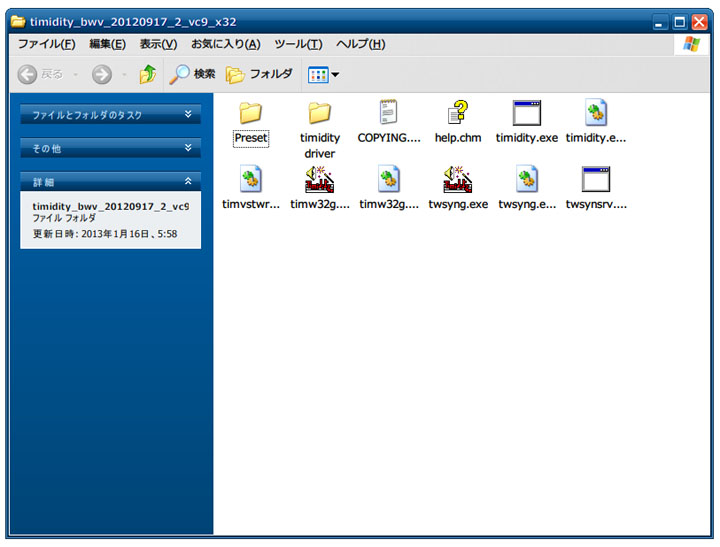Open the お気に入り(A) menu
The width and height of the screenshot is (720, 547).
pos(225,44)
